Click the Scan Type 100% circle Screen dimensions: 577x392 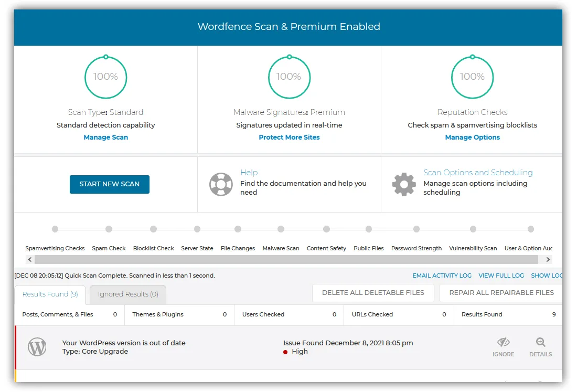105,77
